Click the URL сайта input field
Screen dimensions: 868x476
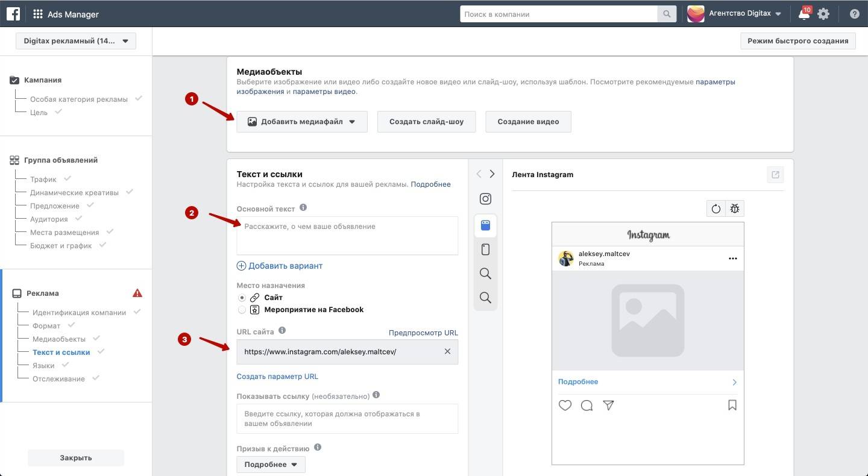347,352
